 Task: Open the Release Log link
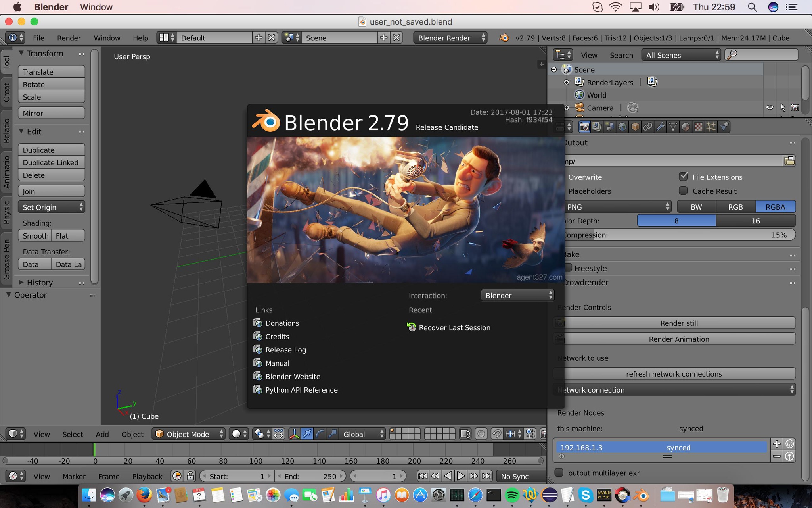click(x=285, y=350)
